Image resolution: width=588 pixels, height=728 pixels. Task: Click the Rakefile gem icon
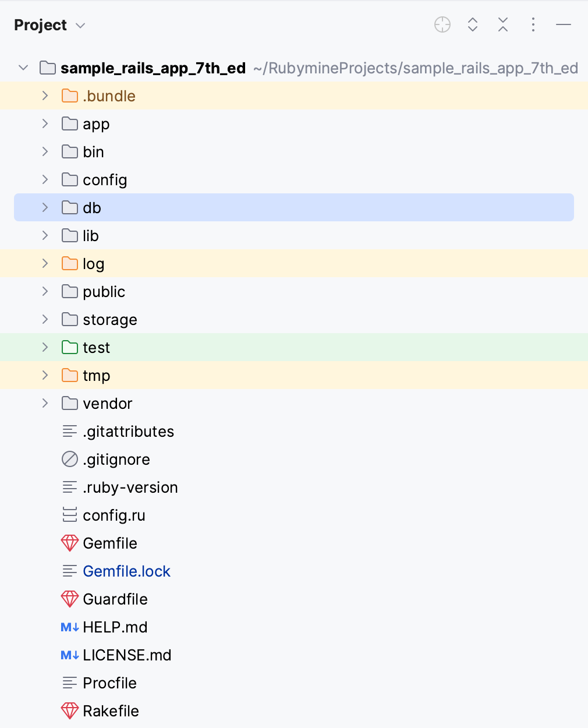(x=69, y=711)
